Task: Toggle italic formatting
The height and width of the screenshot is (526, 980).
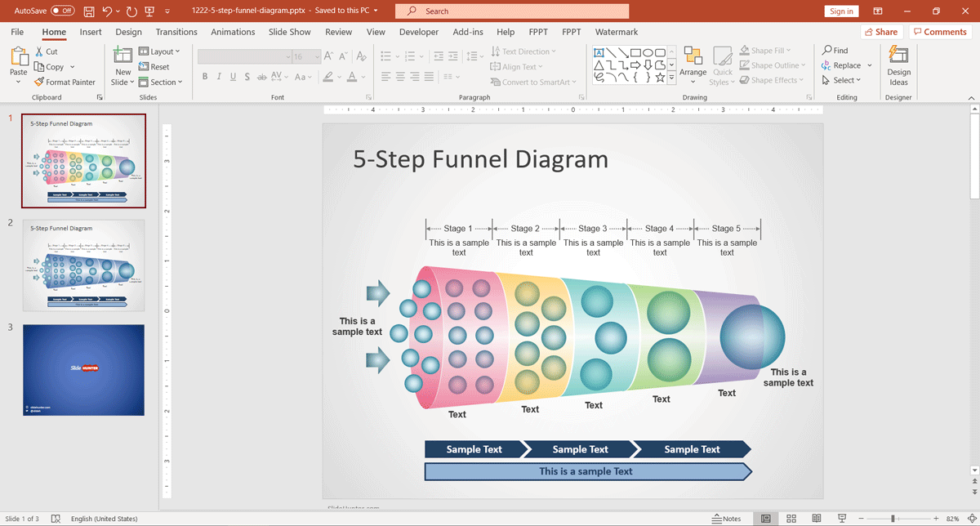Action: pos(219,76)
